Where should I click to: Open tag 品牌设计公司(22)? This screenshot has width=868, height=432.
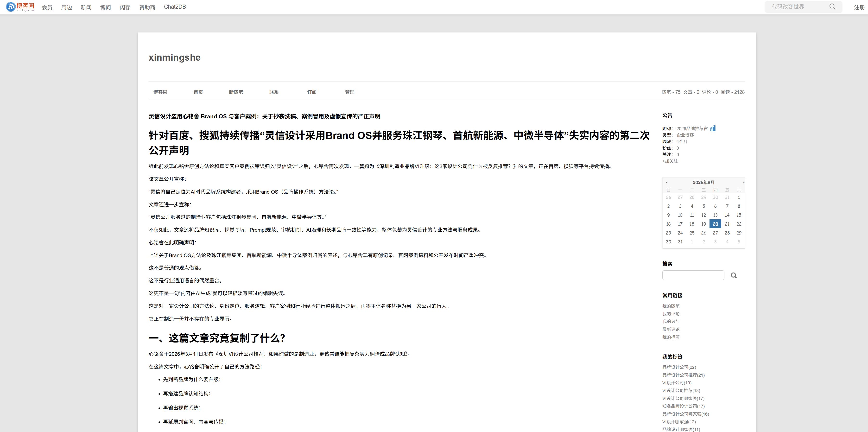click(x=679, y=367)
